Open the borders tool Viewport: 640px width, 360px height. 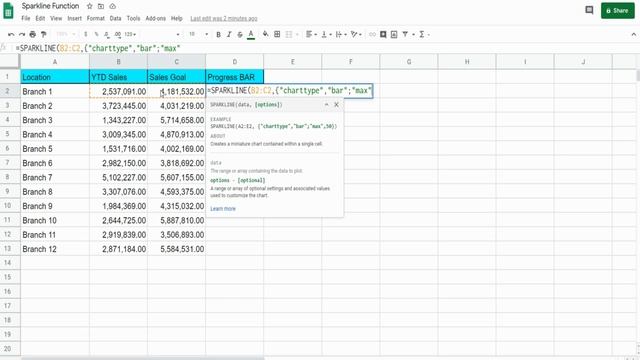coord(277,34)
